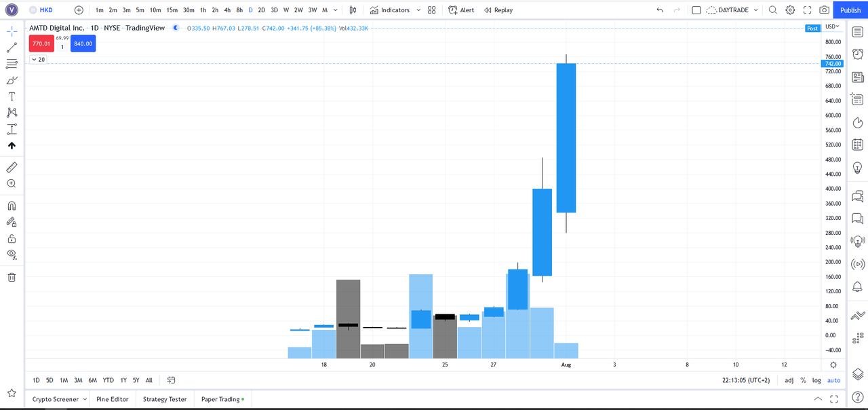Click the compare/add symbol plus button
Screen dimensions: 868x410
pyautogui.click(x=79, y=10)
